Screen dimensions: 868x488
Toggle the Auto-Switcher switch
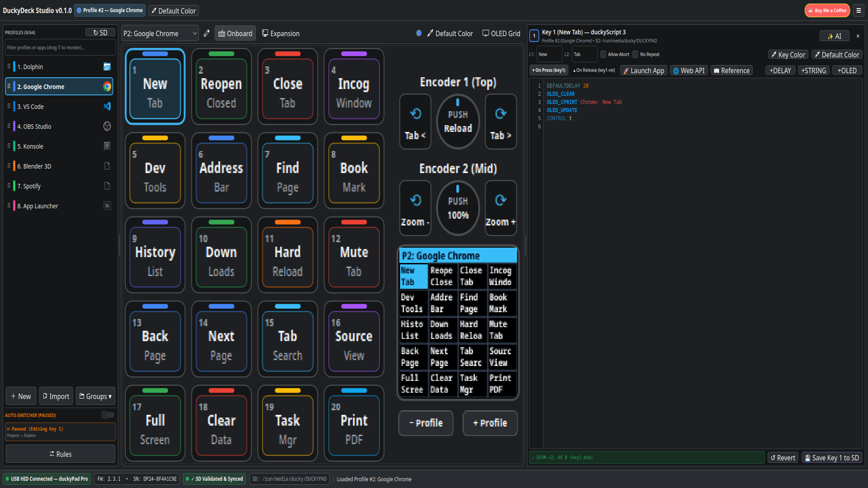[108, 415]
